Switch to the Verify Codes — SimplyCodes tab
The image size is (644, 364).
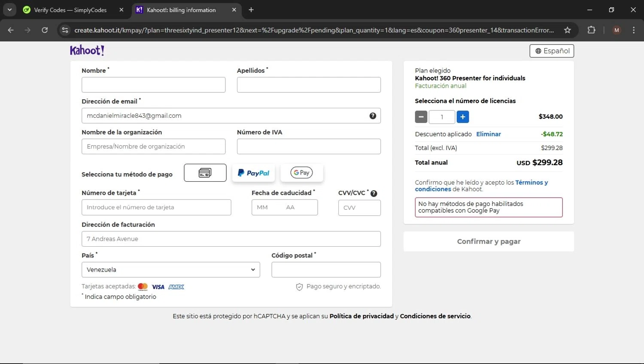[70, 10]
